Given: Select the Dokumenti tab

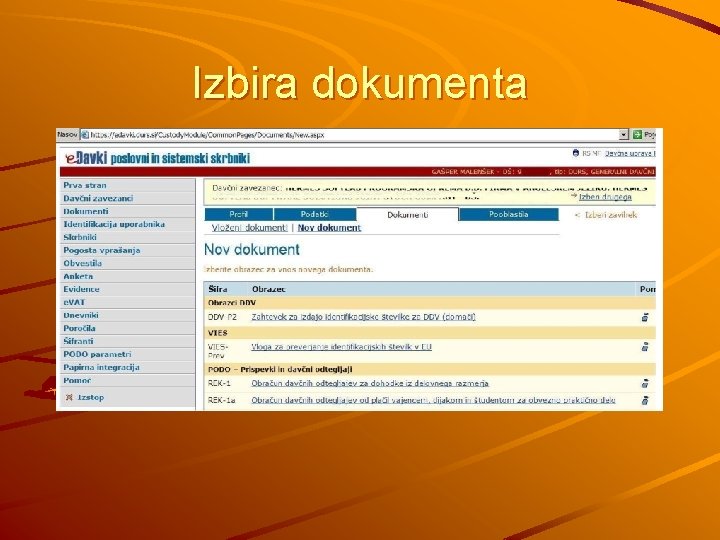Looking at the screenshot, I should 407,215.
